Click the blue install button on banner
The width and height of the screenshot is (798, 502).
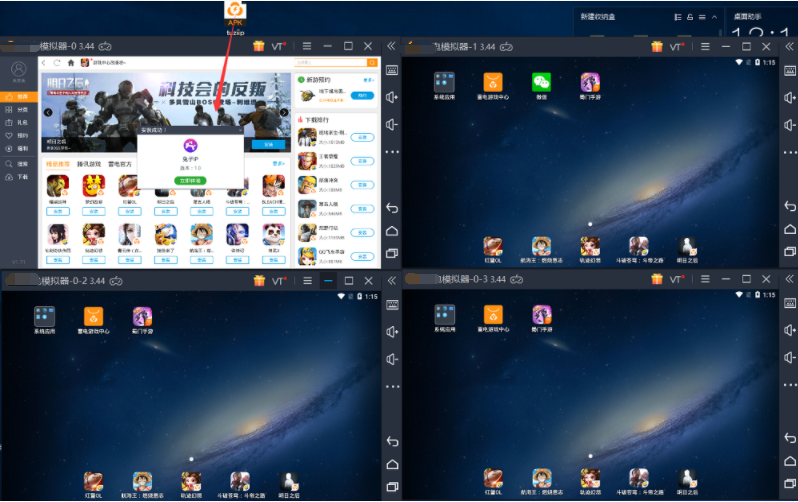tap(268, 145)
